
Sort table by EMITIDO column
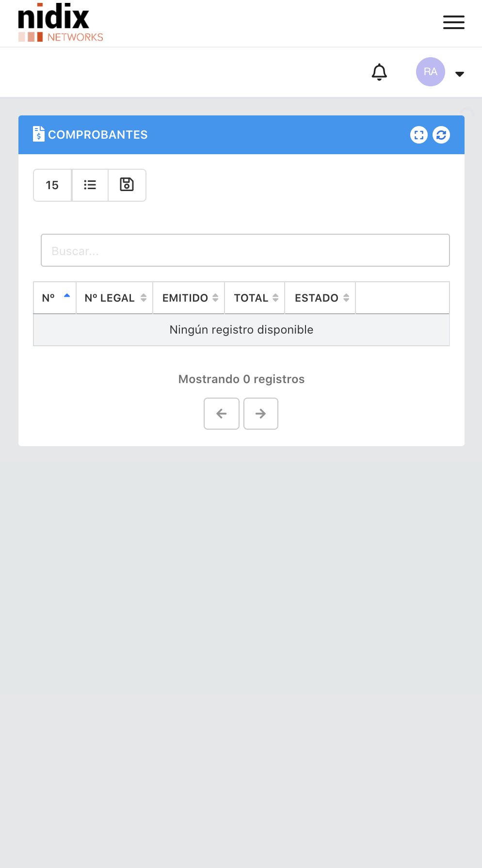point(189,298)
